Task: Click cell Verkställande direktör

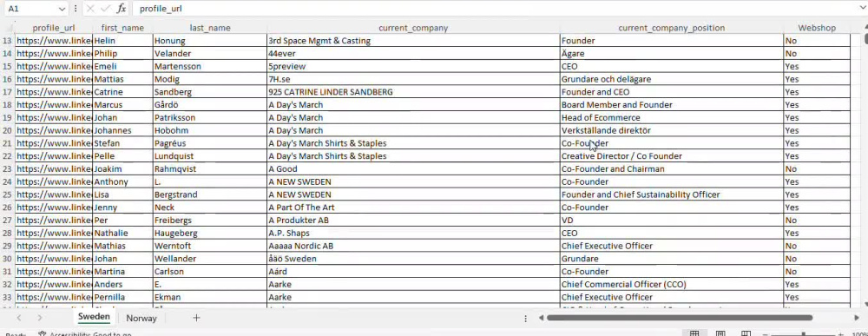Action: (672, 130)
